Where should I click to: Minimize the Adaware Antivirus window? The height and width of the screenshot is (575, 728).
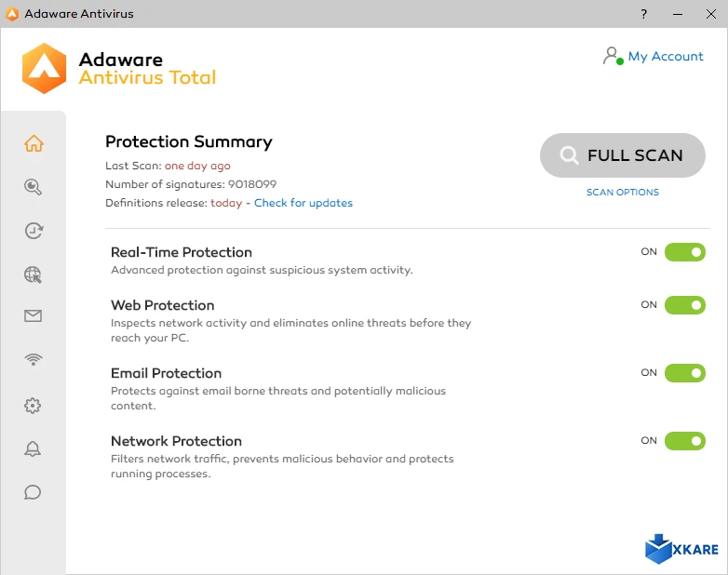click(678, 14)
